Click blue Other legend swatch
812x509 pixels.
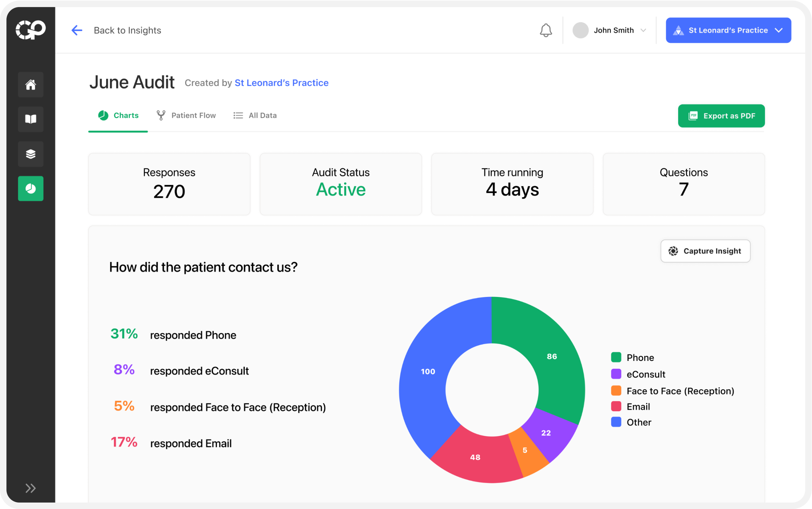(616, 422)
